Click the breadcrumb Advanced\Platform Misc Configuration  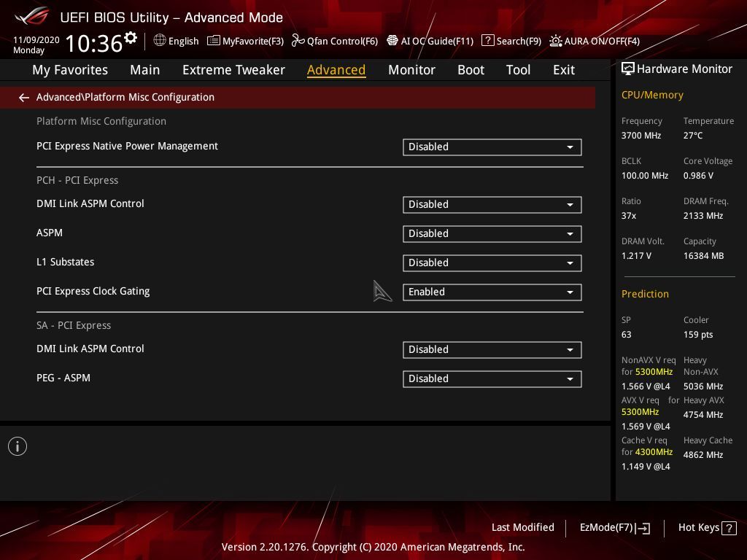coord(125,97)
